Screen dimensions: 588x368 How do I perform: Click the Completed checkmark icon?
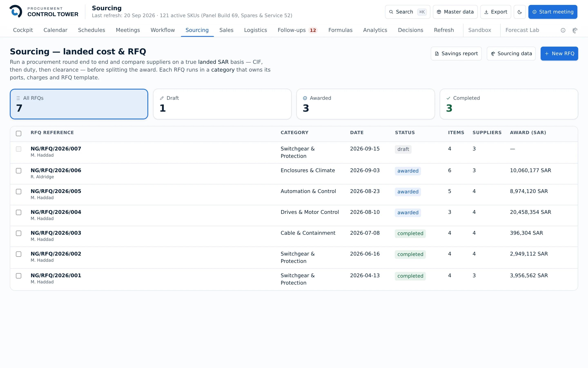click(x=448, y=98)
